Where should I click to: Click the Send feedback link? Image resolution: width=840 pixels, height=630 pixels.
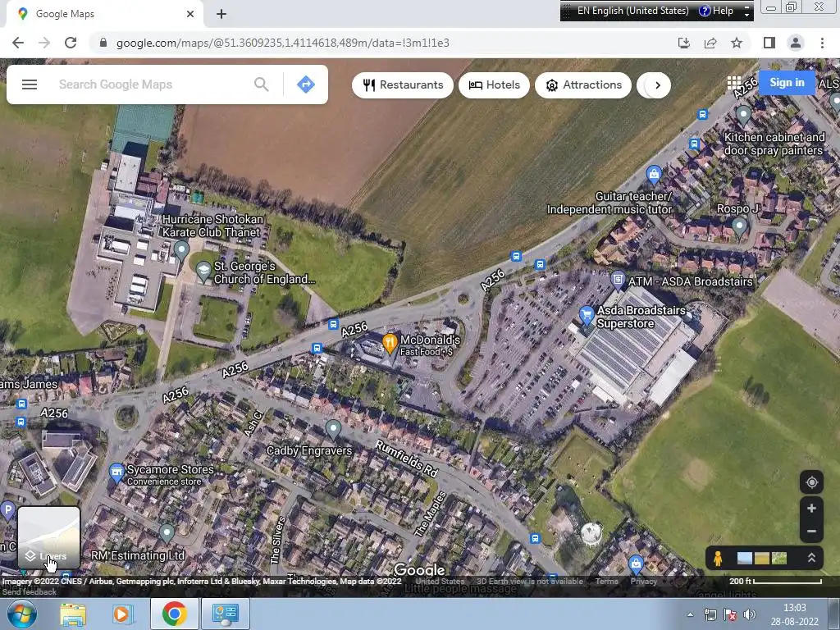[30, 592]
